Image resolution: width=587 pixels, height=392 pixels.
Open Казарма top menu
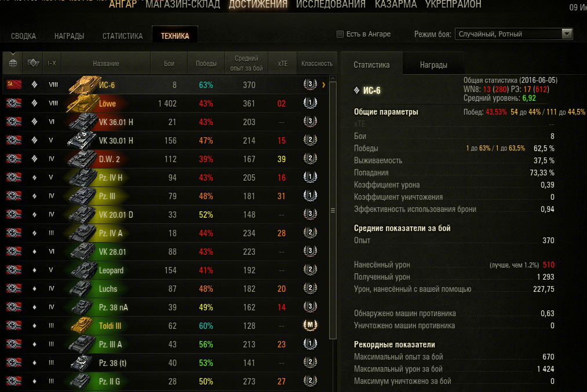click(396, 5)
